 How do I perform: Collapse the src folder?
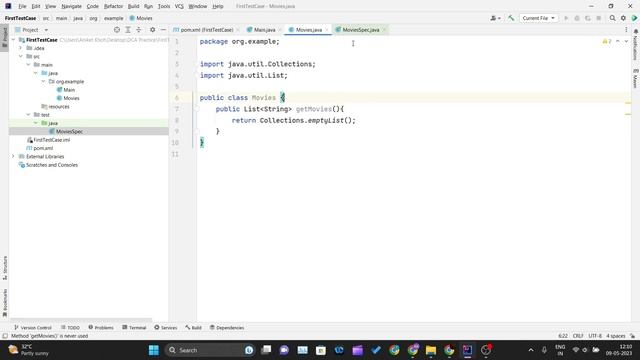click(x=21, y=56)
